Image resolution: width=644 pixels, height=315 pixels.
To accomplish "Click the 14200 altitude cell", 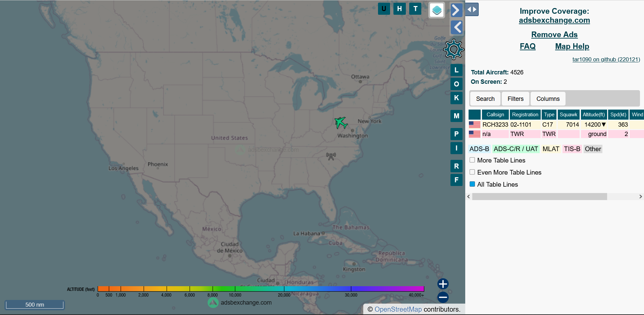I will pyautogui.click(x=594, y=125).
